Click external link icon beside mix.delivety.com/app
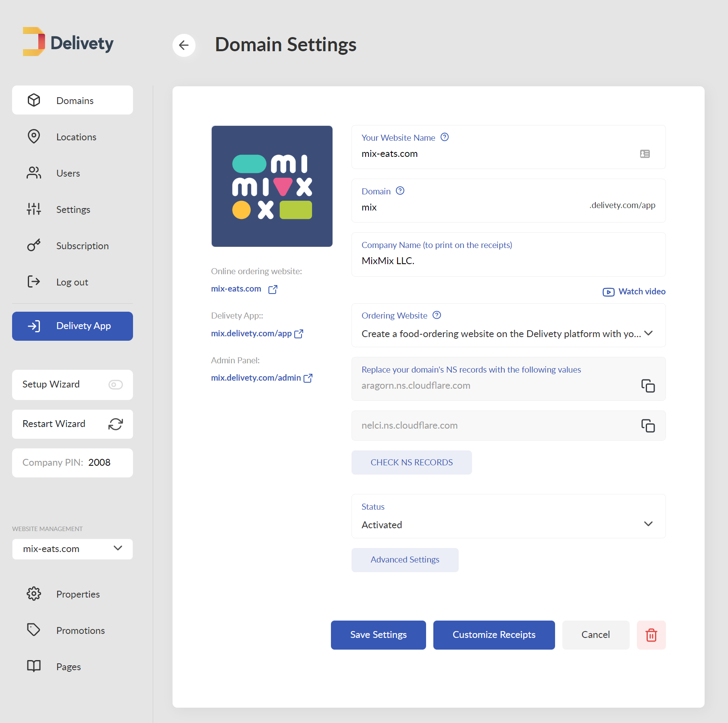 pos(299,334)
